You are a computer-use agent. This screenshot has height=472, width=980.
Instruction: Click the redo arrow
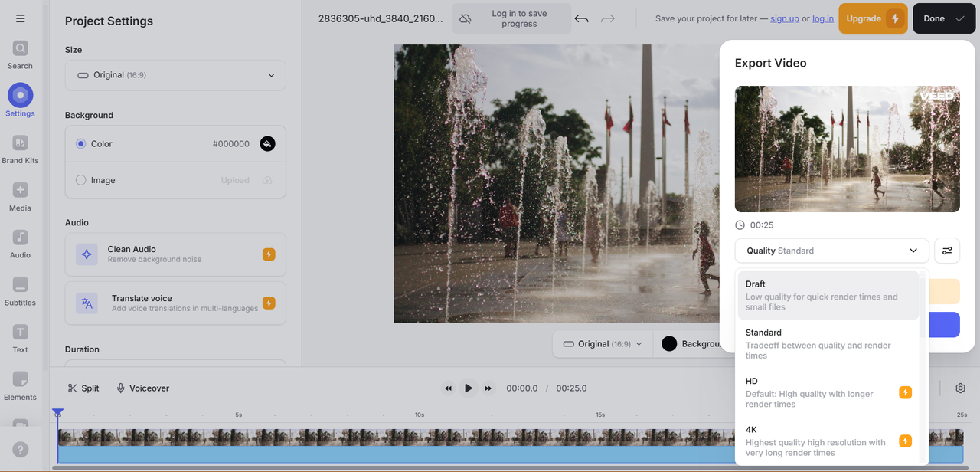point(608,18)
